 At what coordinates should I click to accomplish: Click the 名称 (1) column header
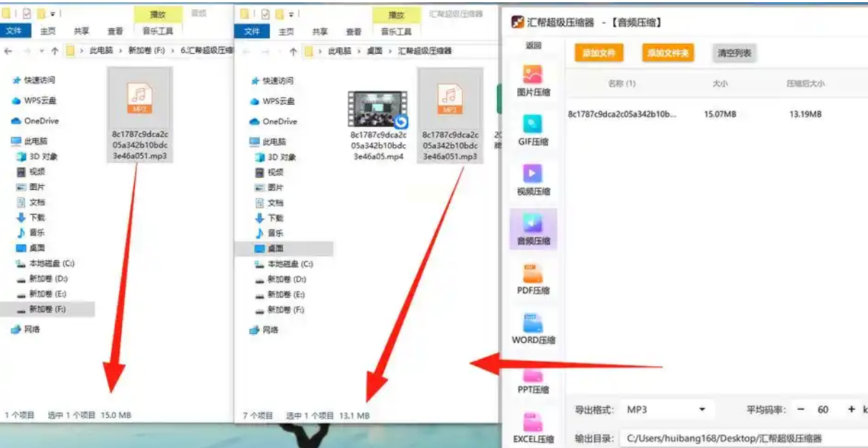(x=622, y=83)
